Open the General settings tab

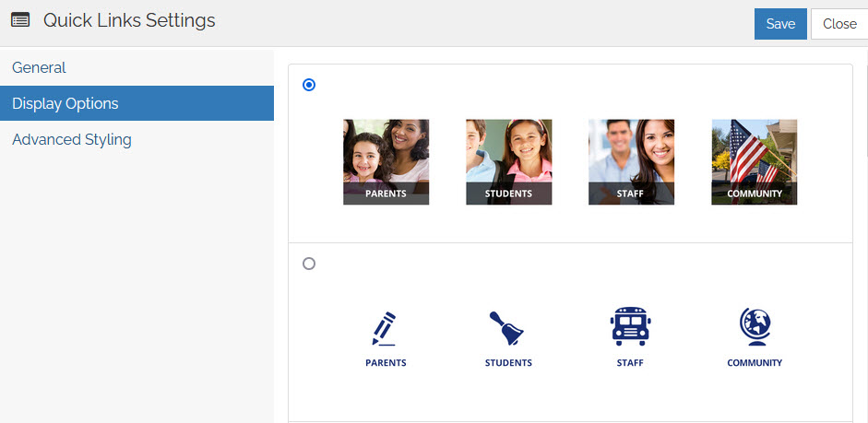39,67
